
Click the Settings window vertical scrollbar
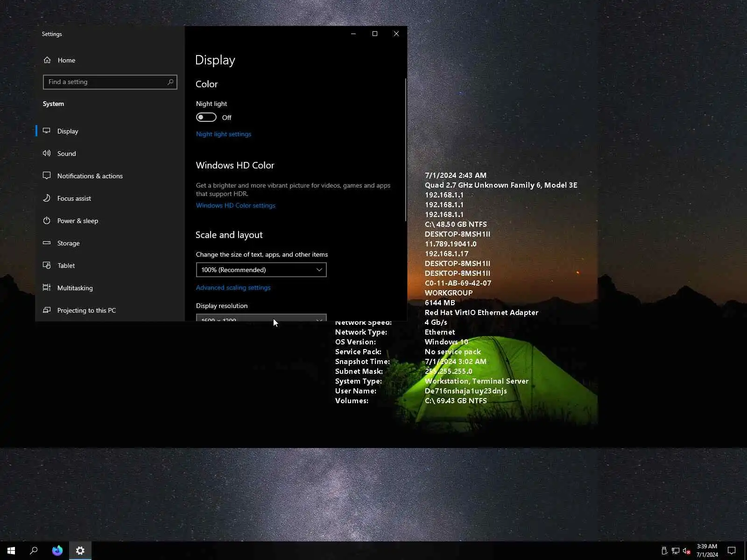405,149
